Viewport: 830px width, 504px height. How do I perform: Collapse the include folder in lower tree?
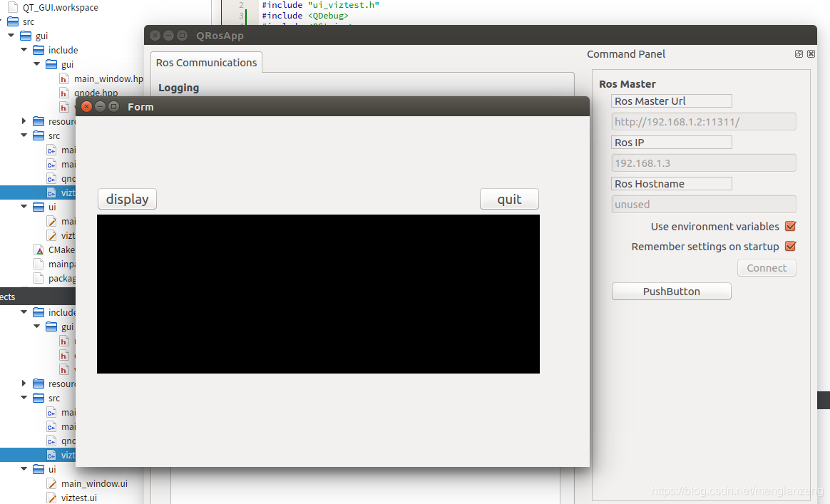[x=24, y=312]
